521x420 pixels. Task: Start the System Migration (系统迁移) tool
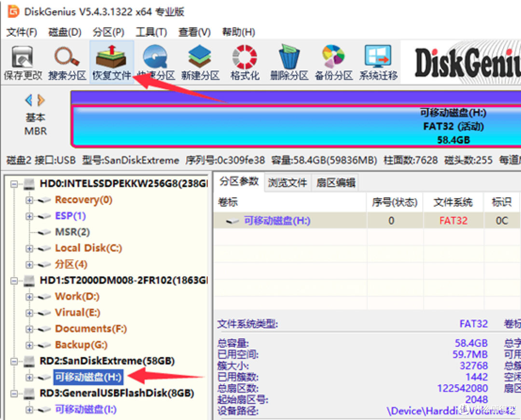378,62
